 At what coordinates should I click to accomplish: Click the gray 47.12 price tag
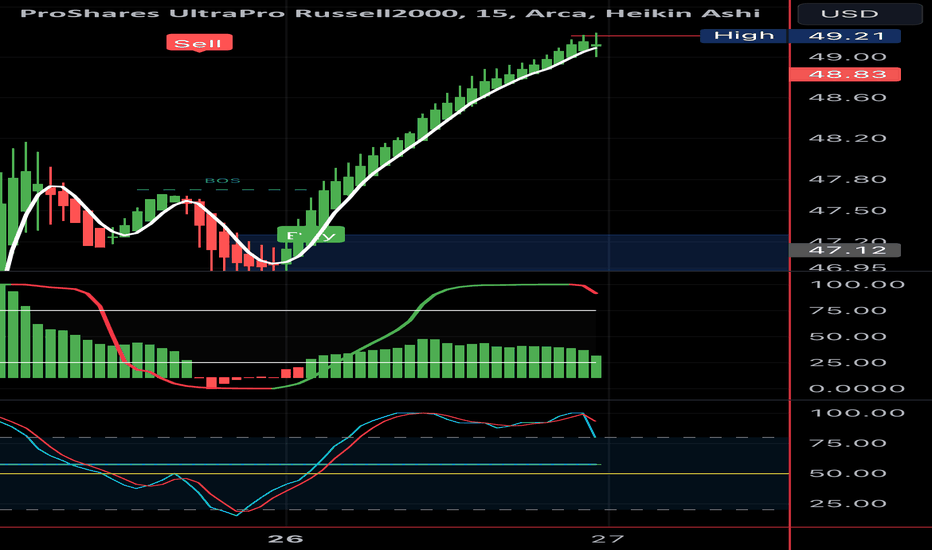pyautogui.click(x=846, y=250)
